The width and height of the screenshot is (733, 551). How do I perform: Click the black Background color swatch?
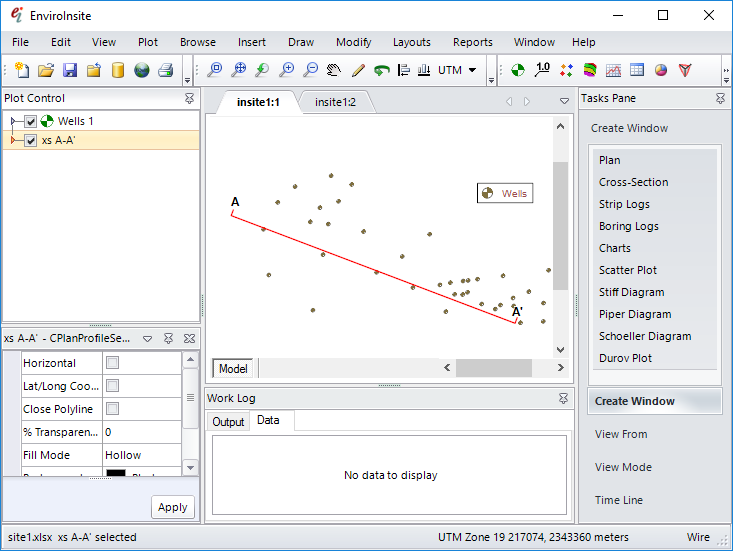click(115, 473)
